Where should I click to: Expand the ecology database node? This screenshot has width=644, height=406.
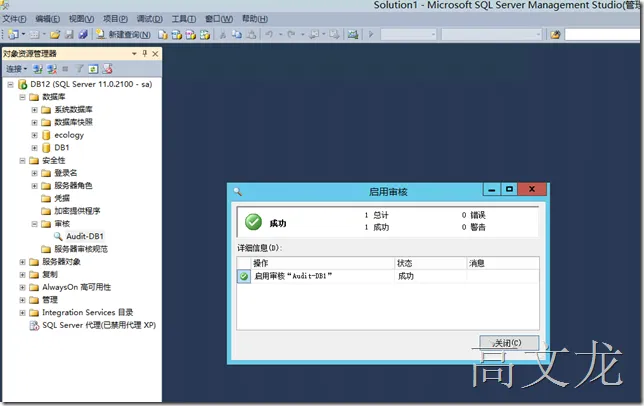[34, 135]
